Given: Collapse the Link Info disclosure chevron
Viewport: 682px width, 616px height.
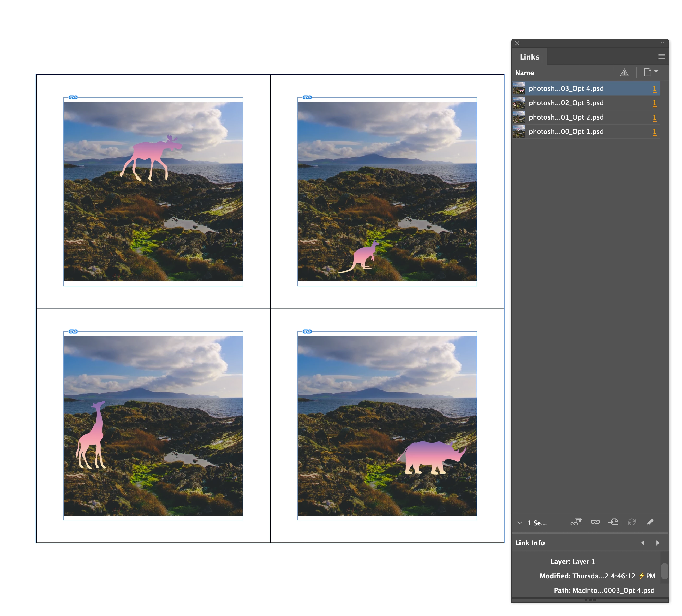Looking at the screenshot, I should coord(520,523).
